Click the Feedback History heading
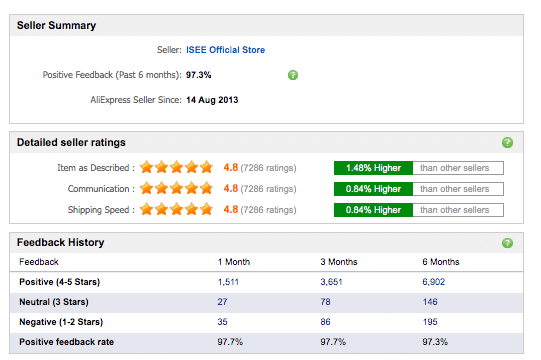541x360 pixels. pos(60,242)
